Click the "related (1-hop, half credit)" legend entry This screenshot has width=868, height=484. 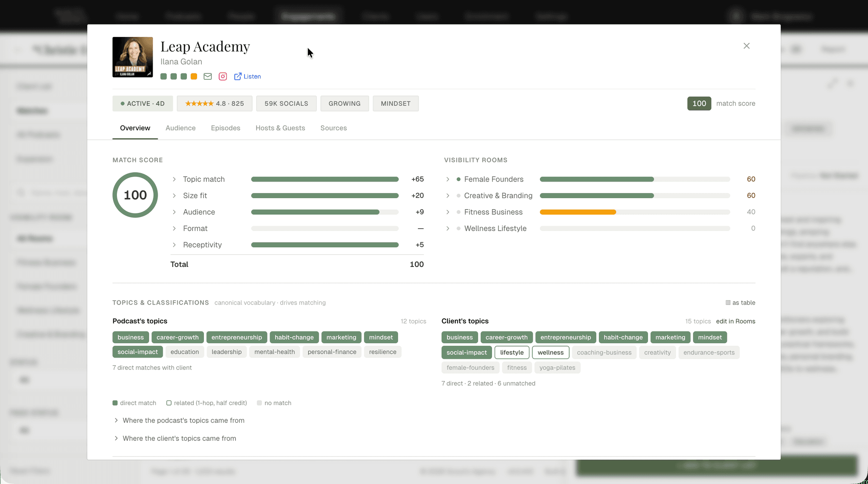206,403
